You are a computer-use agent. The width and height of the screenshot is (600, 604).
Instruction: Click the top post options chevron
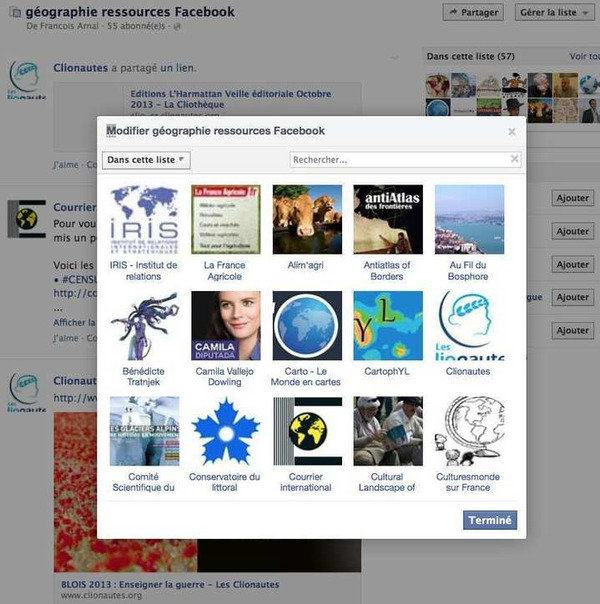394,58
